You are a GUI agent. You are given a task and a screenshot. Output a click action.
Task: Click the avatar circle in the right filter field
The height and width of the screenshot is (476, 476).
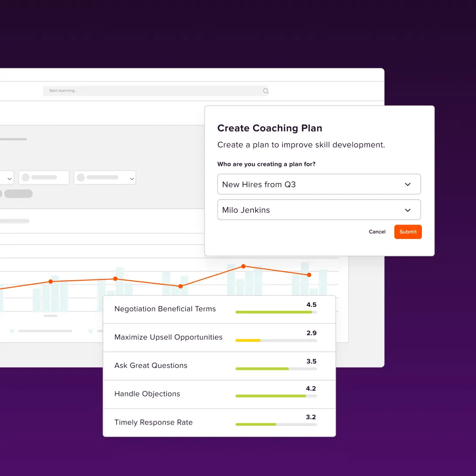pyautogui.click(x=81, y=177)
